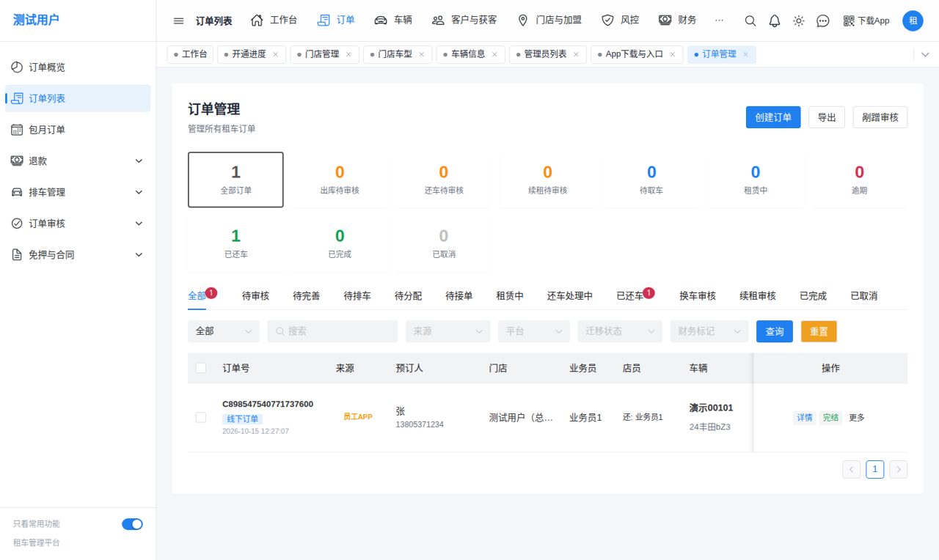The height and width of the screenshot is (560, 939).
Task: Open the 来源 filter dropdown
Action: coord(448,331)
